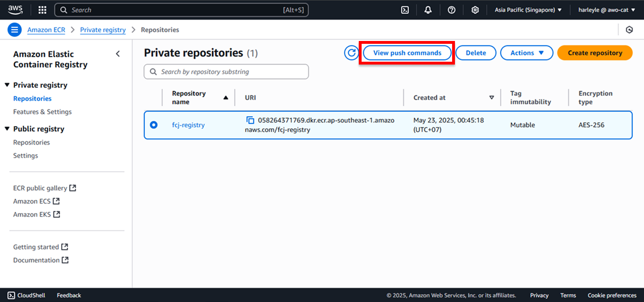Click the URI column header
Viewport: 644px width, 302px height.
coord(250,98)
